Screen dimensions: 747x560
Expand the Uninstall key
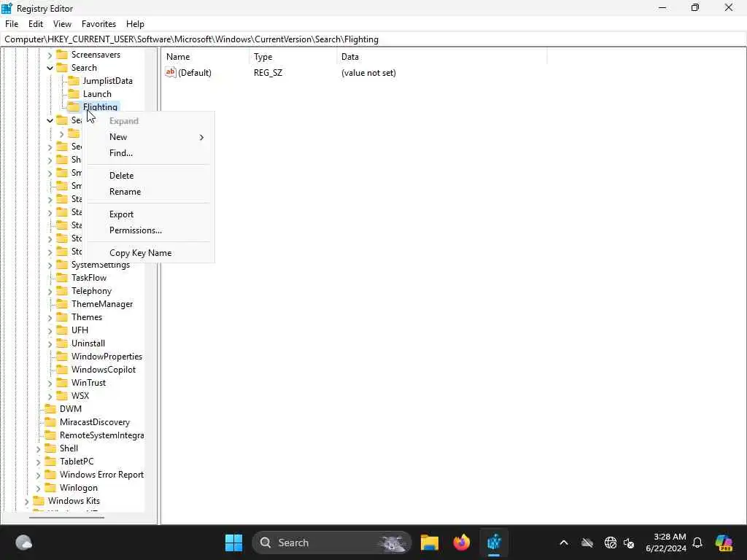point(50,343)
